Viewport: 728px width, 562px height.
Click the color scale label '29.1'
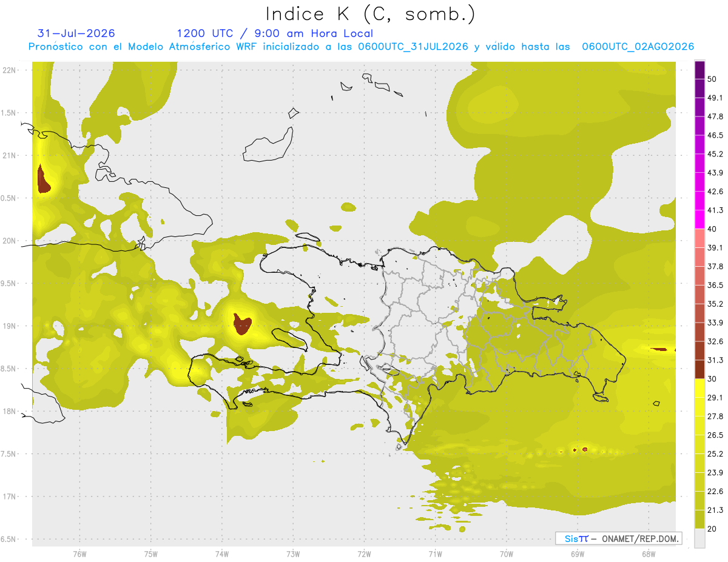click(x=715, y=398)
